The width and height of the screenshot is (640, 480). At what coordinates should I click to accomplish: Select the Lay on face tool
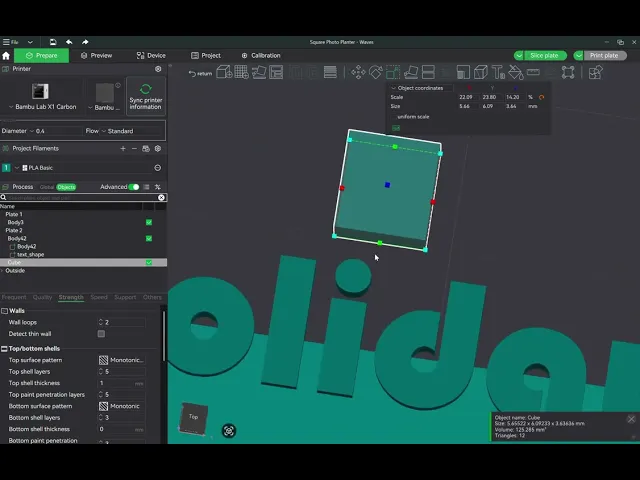411,72
